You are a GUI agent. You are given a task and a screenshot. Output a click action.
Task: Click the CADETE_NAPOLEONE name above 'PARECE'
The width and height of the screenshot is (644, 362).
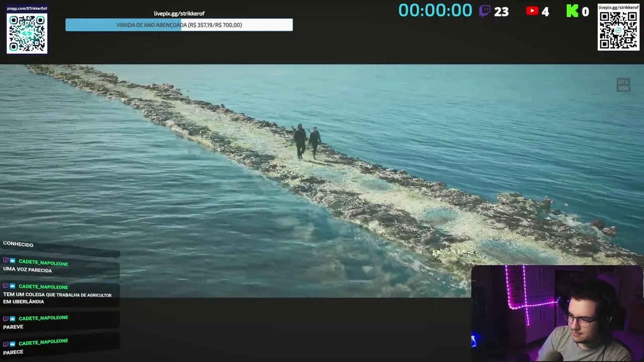click(x=43, y=342)
